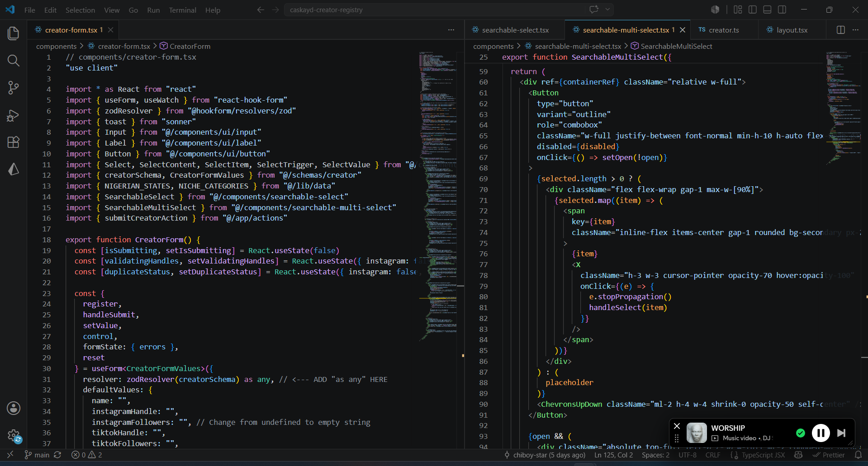Toggle the Secondary Side Bar layout button

point(782,9)
